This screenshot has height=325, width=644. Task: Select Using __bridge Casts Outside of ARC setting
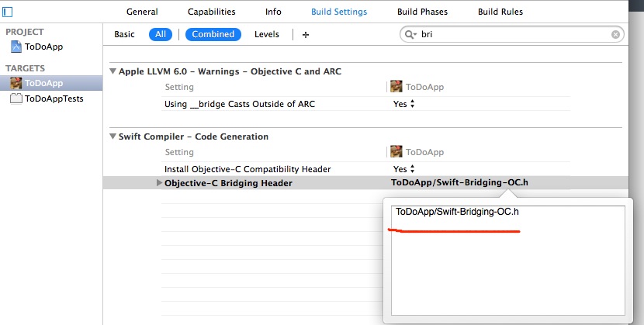240,104
